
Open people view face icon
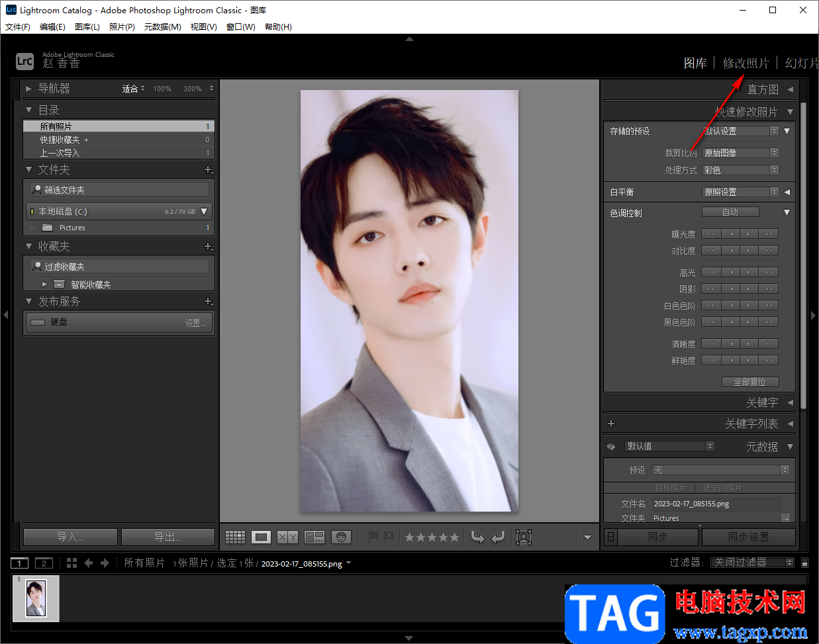click(x=340, y=537)
